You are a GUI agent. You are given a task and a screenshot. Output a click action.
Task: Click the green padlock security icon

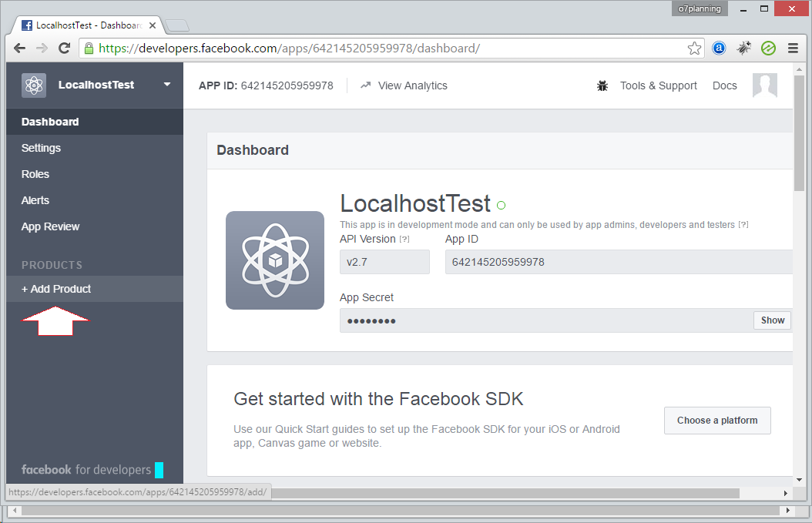pos(89,49)
